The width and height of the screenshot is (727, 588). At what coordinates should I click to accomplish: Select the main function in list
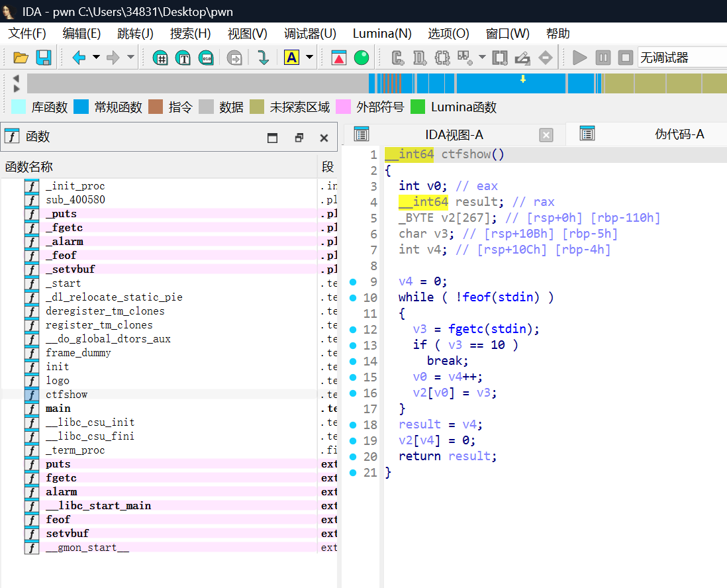tap(58, 409)
